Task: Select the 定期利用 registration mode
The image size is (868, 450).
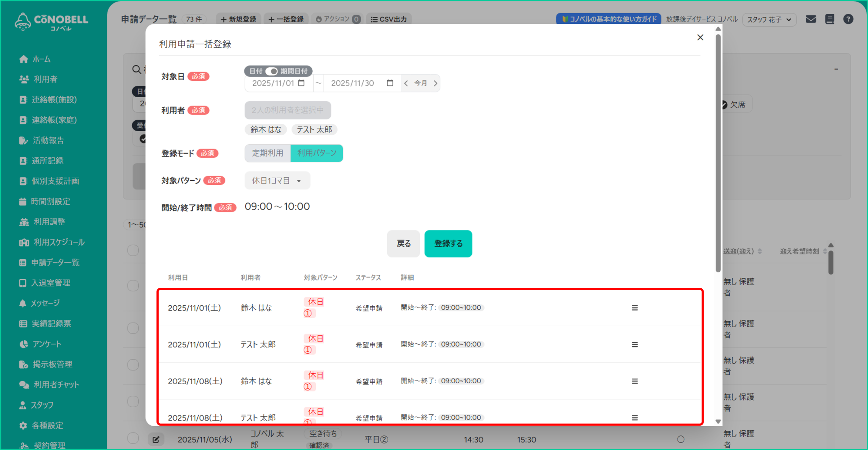Action: 268,153
